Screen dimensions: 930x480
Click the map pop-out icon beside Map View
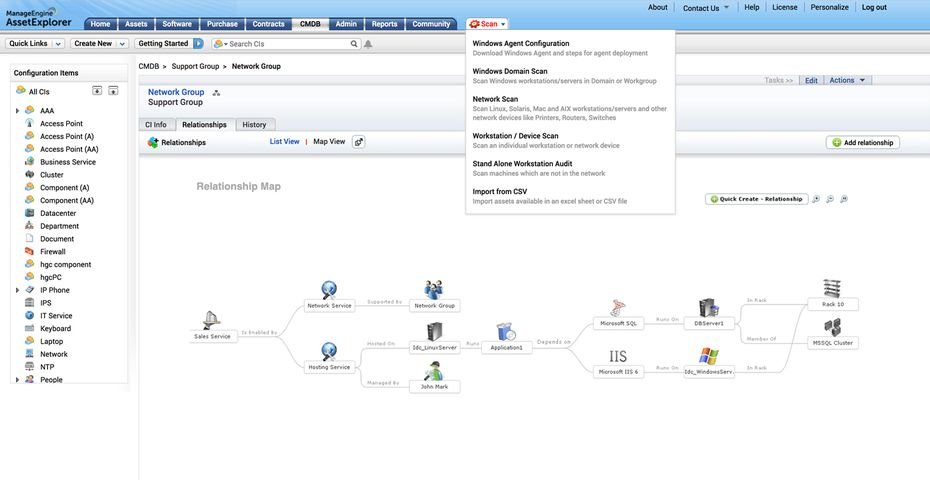coord(359,142)
